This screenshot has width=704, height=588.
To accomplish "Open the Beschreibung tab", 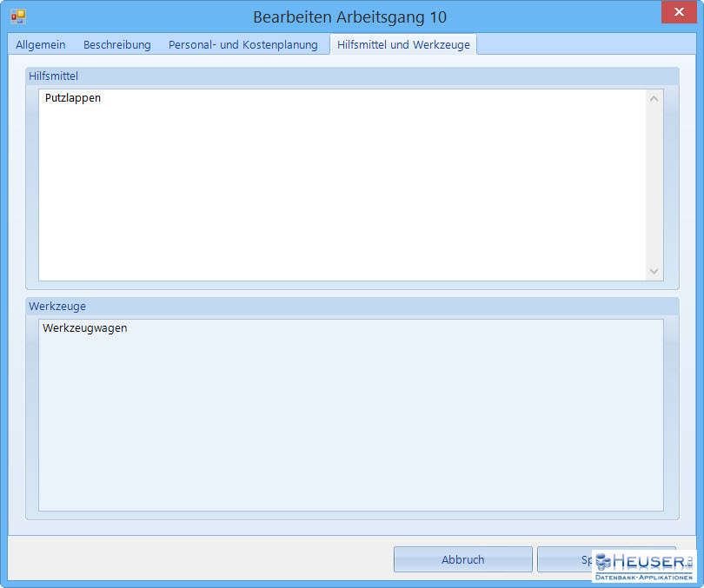I will pyautogui.click(x=116, y=44).
